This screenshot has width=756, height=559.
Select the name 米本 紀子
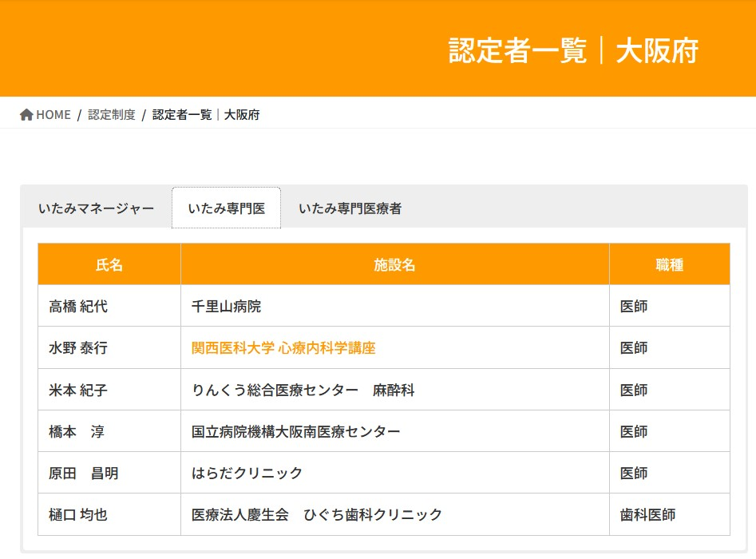78,390
